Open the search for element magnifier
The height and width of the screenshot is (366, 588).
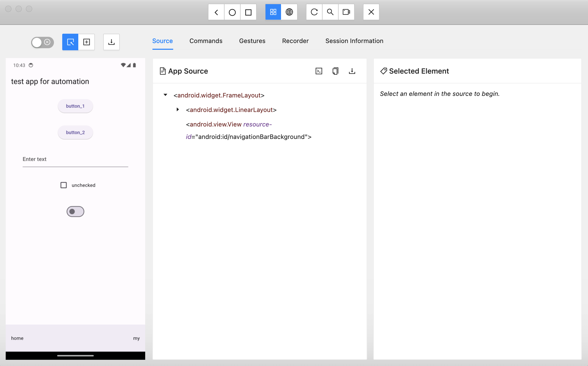coord(330,12)
